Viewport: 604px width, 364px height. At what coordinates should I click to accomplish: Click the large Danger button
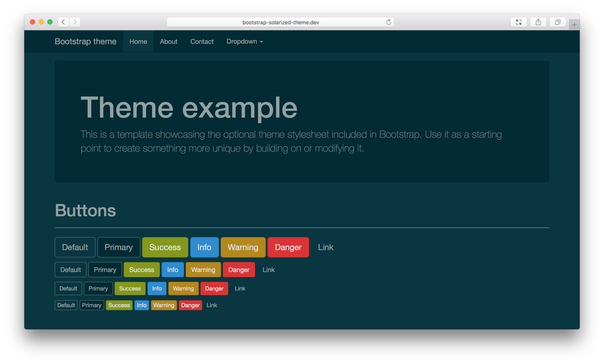tap(288, 247)
